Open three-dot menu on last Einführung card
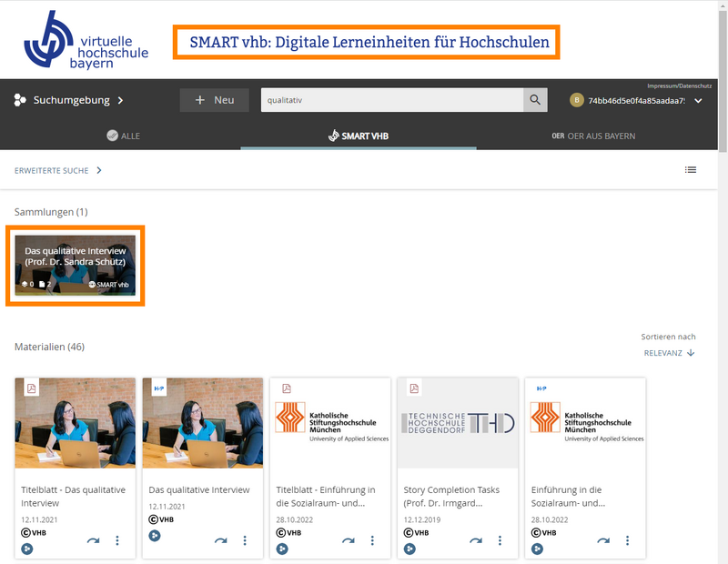The image size is (728, 564). point(627,541)
